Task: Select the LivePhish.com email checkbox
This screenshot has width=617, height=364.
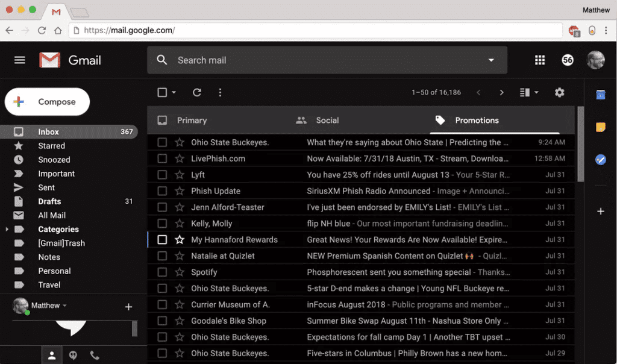Action: pyautogui.click(x=162, y=158)
